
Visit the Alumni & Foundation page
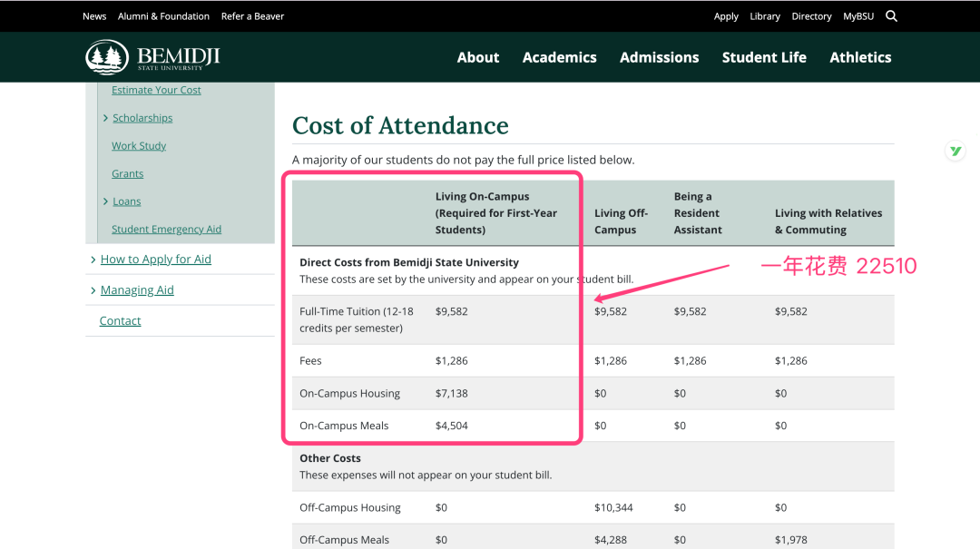point(163,16)
